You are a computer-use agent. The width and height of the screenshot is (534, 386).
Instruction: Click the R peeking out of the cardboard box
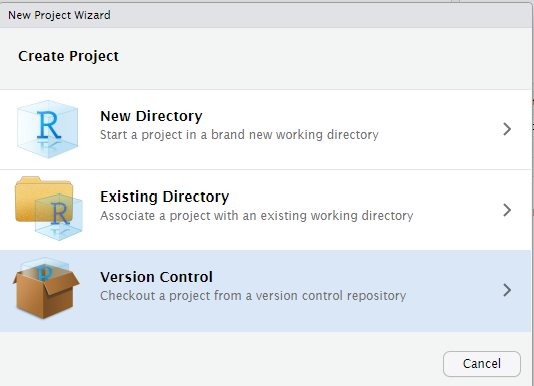tap(45, 273)
